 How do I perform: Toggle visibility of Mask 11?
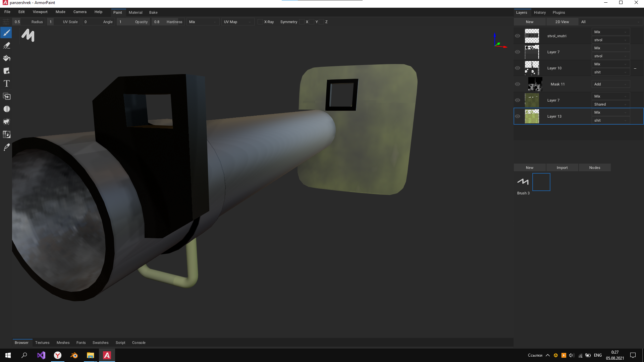[x=518, y=84]
